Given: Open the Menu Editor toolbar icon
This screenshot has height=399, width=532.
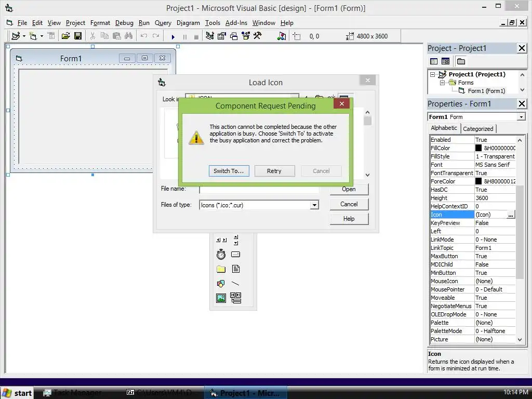Looking at the screenshot, I should (51, 36).
